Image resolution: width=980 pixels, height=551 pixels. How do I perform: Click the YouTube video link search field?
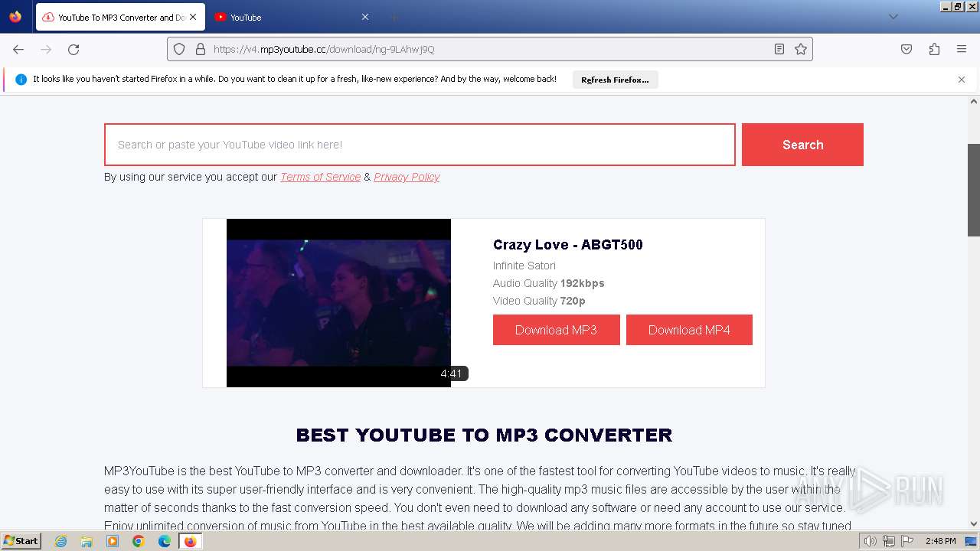420,145
